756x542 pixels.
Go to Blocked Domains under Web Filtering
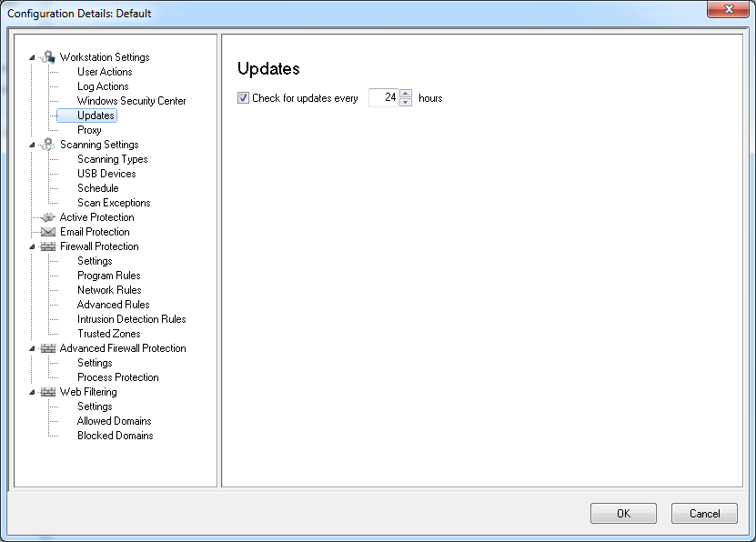click(x=115, y=436)
